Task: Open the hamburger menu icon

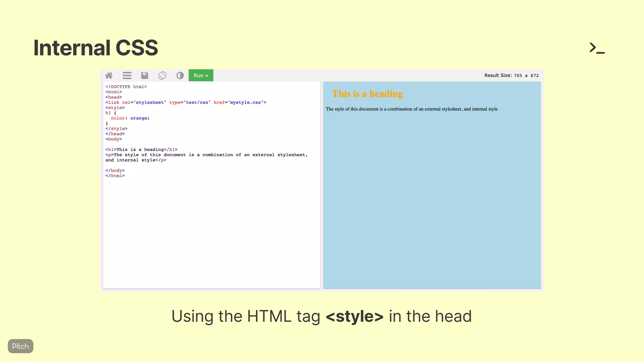Action: pyautogui.click(x=127, y=75)
